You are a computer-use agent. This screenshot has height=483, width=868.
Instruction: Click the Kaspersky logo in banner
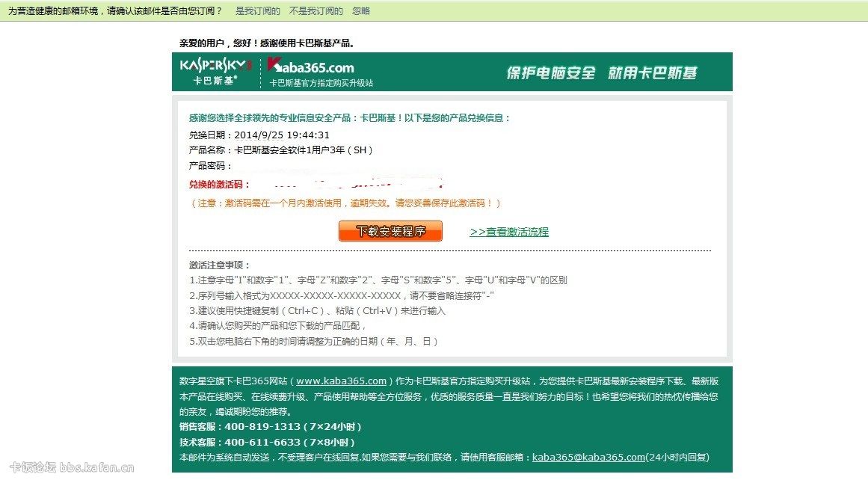(x=215, y=72)
